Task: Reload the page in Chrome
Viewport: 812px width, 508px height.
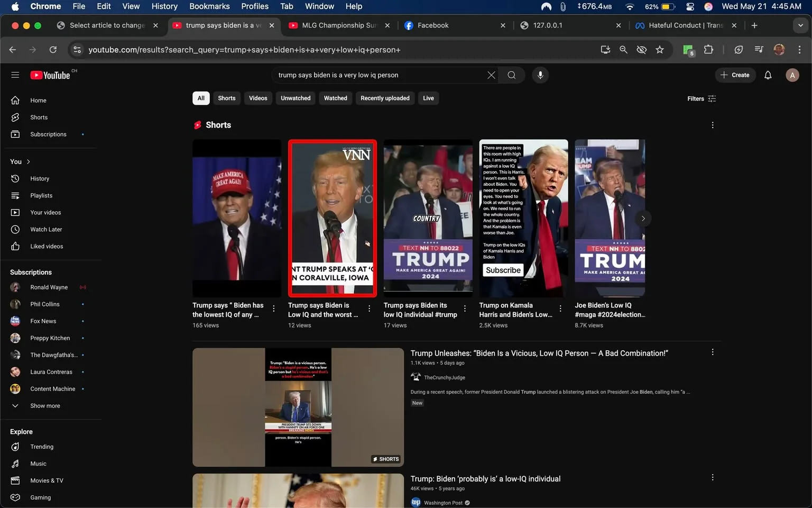Action: (53, 50)
